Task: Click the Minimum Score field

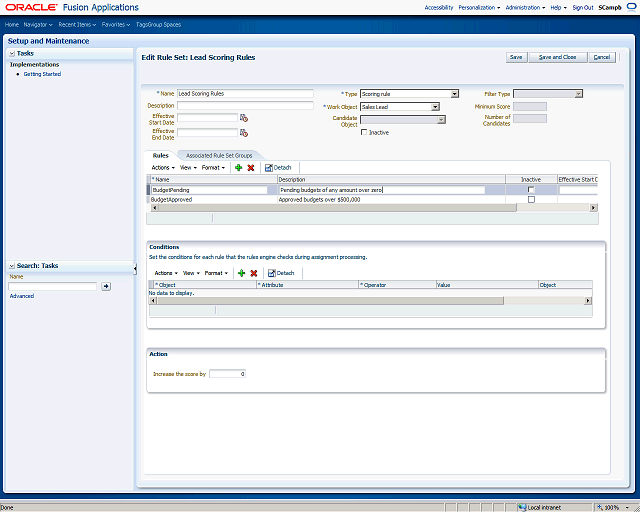Action: pos(530,107)
